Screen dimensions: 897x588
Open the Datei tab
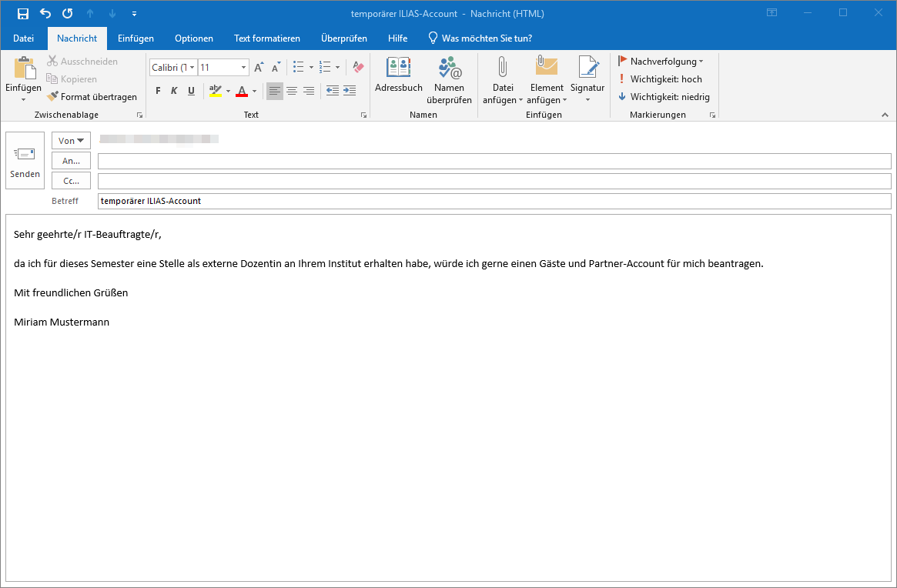pyautogui.click(x=23, y=38)
